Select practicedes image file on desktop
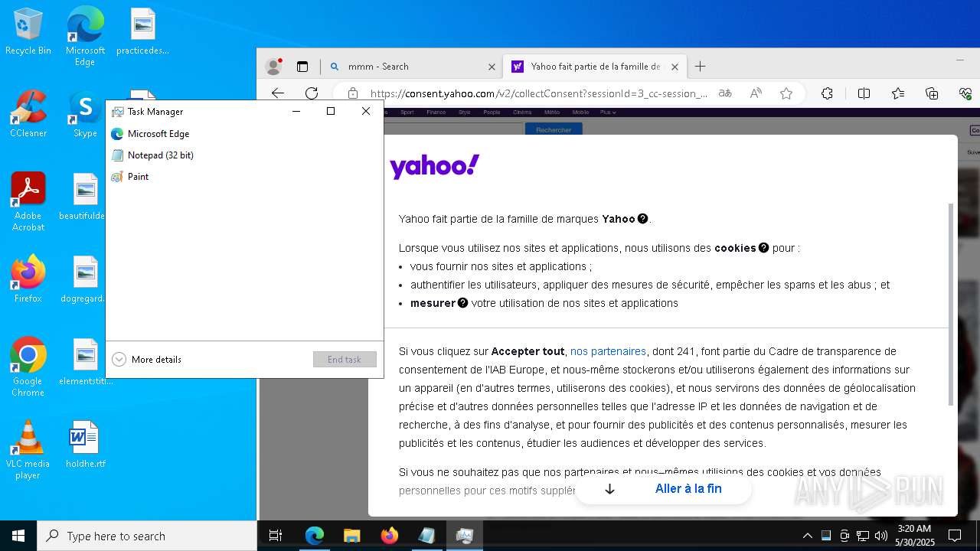 coord(142,32)
